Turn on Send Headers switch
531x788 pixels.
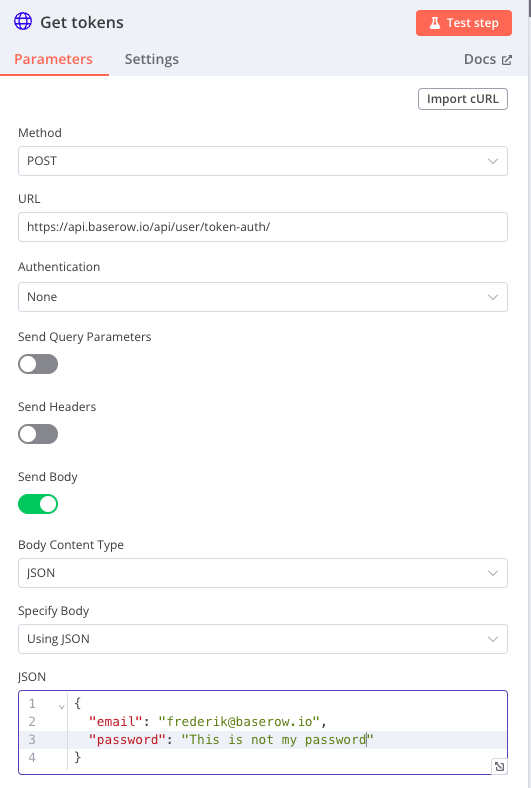coord(38,434)
